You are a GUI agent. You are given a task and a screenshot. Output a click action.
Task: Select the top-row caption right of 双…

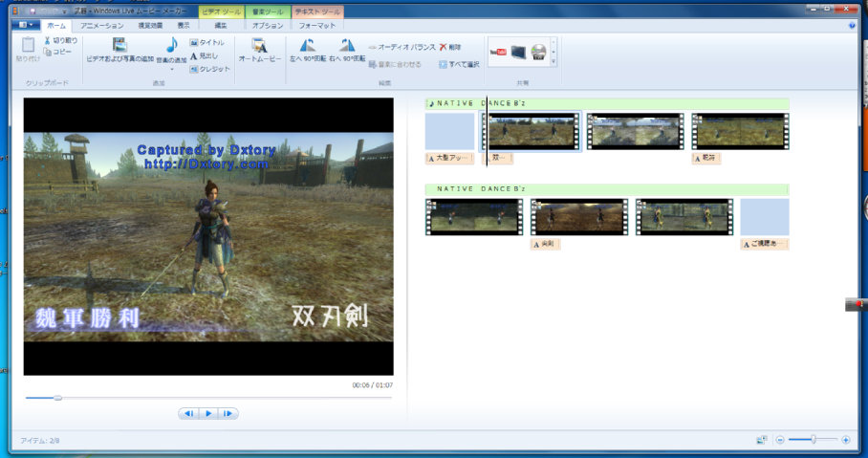705,159
